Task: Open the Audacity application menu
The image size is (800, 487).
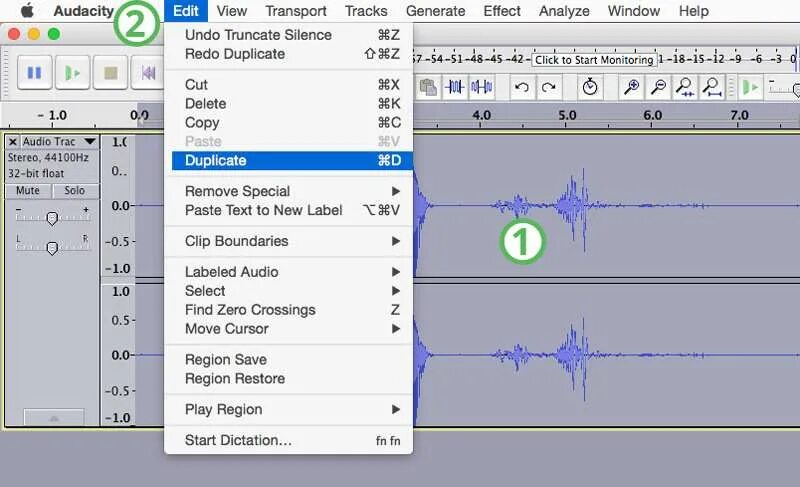Action: click(84, 11)
